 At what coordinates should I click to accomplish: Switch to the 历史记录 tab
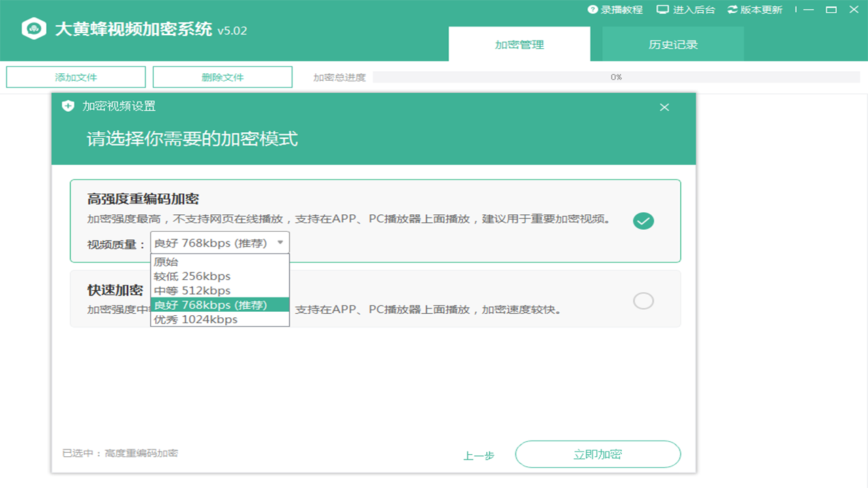[672, 43]
